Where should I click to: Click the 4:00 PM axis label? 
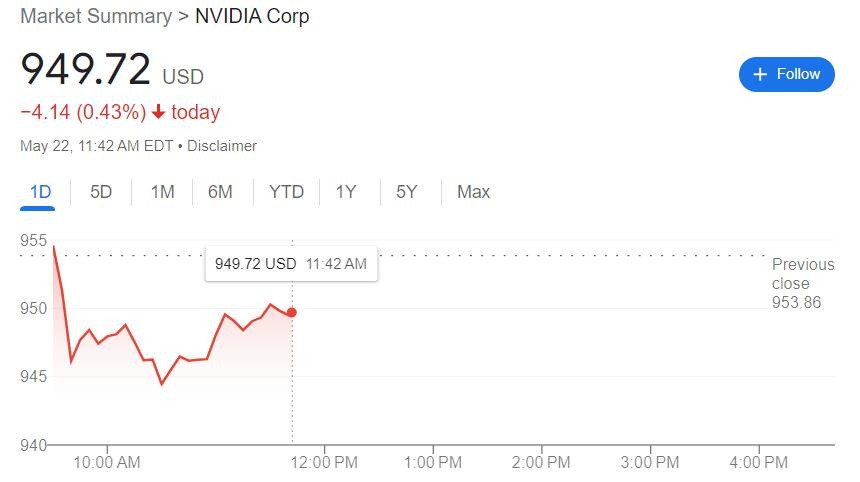[758, 462]
